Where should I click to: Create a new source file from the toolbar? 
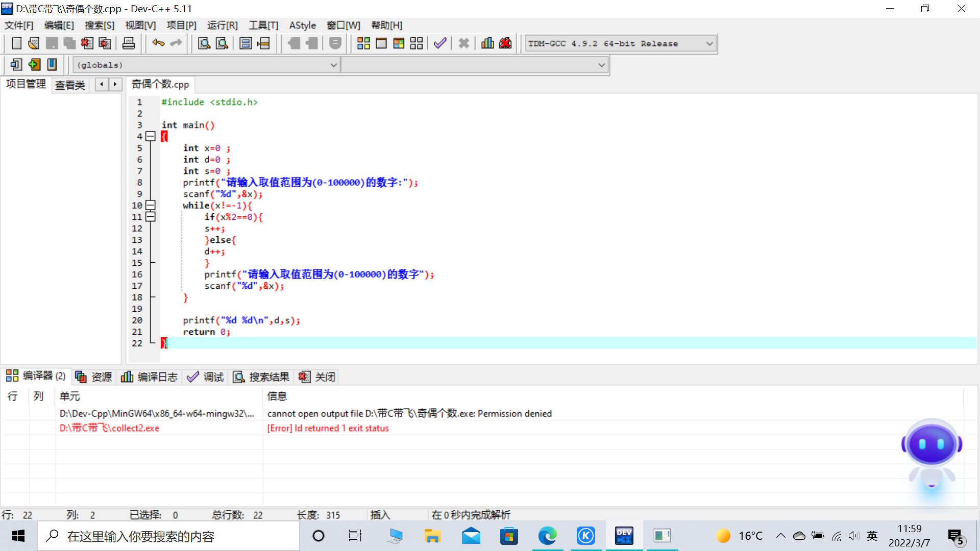coord(16,43)
